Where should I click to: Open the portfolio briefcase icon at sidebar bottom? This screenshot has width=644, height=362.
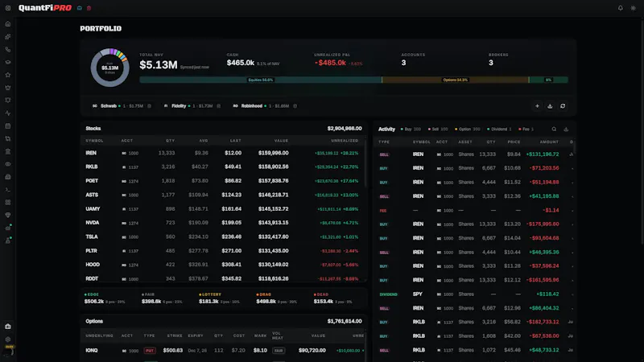[x=8, y=327]
